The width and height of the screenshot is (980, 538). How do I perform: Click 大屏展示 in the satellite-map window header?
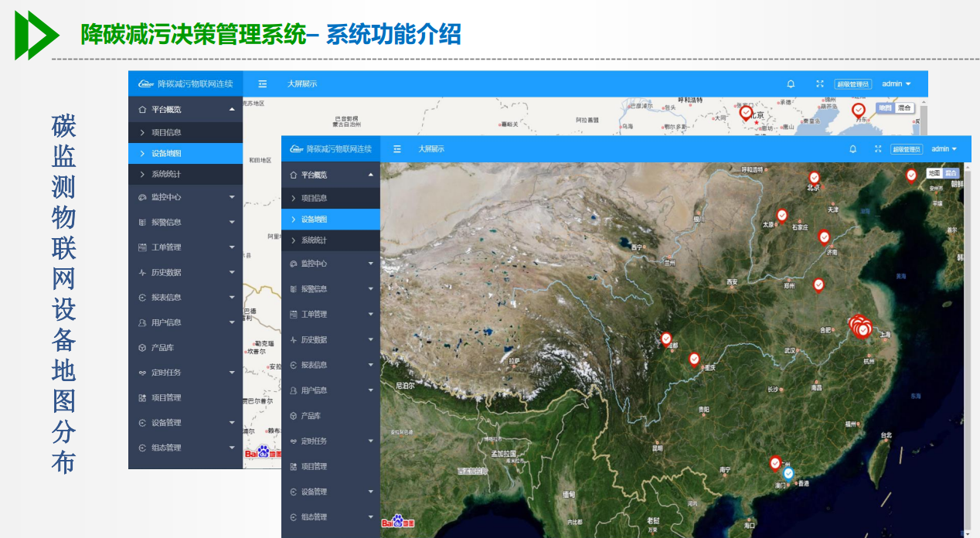(x=431, y=149)
